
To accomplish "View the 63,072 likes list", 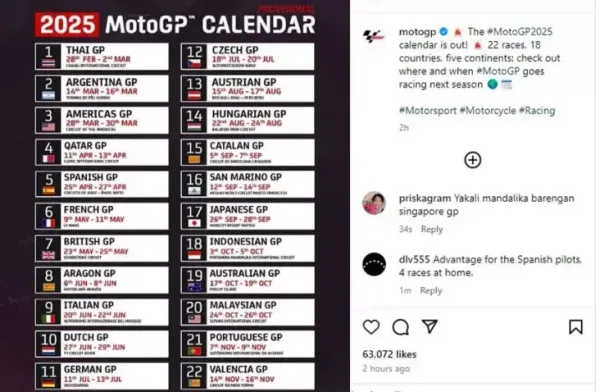I will (389, 354).
